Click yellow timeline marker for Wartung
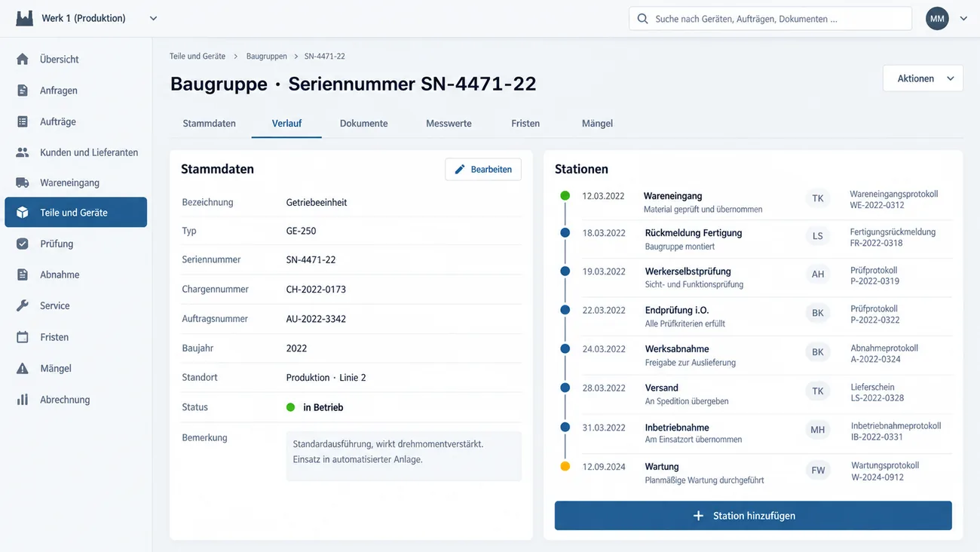Screen dimensions: 980x552 point(565,467)
